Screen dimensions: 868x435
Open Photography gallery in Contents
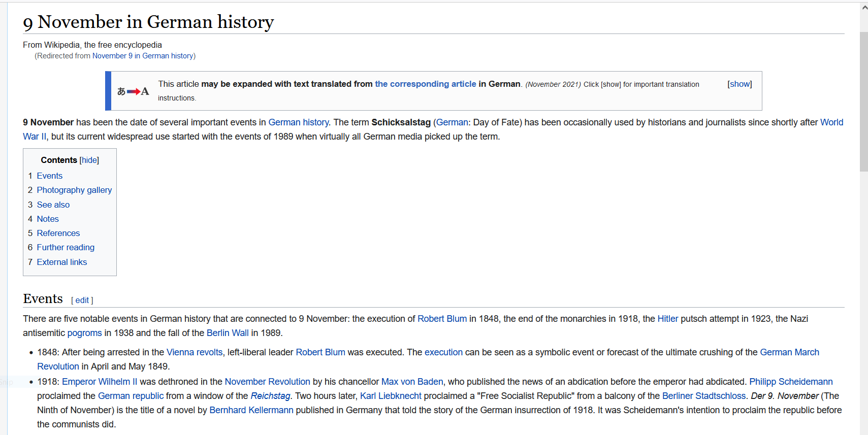click(x=74, y=190)
